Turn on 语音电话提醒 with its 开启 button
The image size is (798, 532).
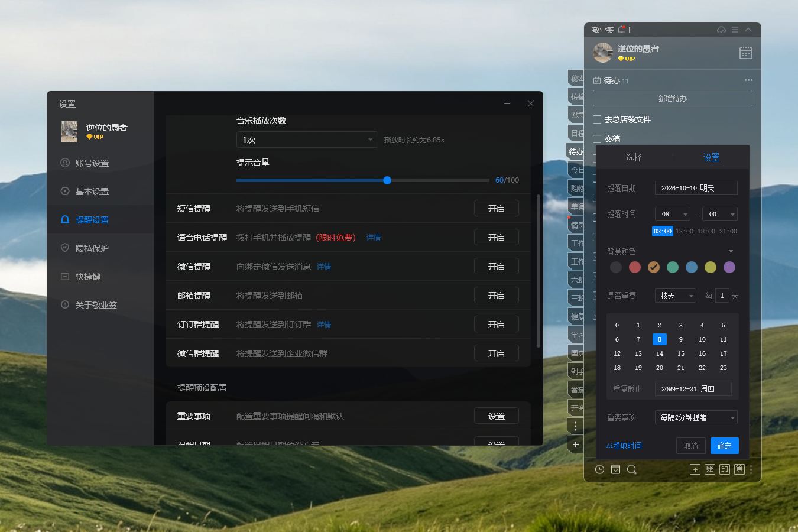tap(497, 238)
